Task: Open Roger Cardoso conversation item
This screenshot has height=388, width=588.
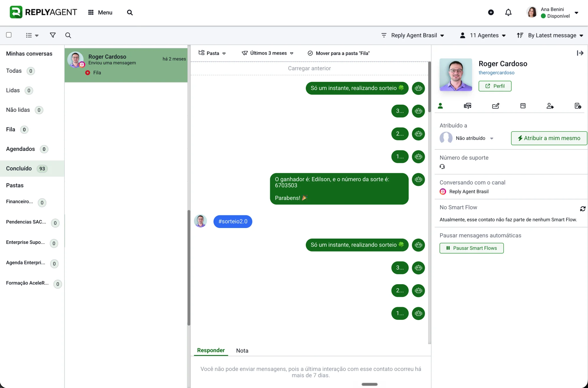Action: tap(126, 65)
